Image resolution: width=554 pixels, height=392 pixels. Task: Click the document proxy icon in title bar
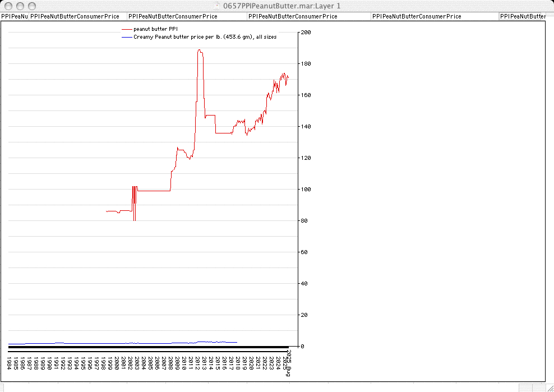coord(217,6)
